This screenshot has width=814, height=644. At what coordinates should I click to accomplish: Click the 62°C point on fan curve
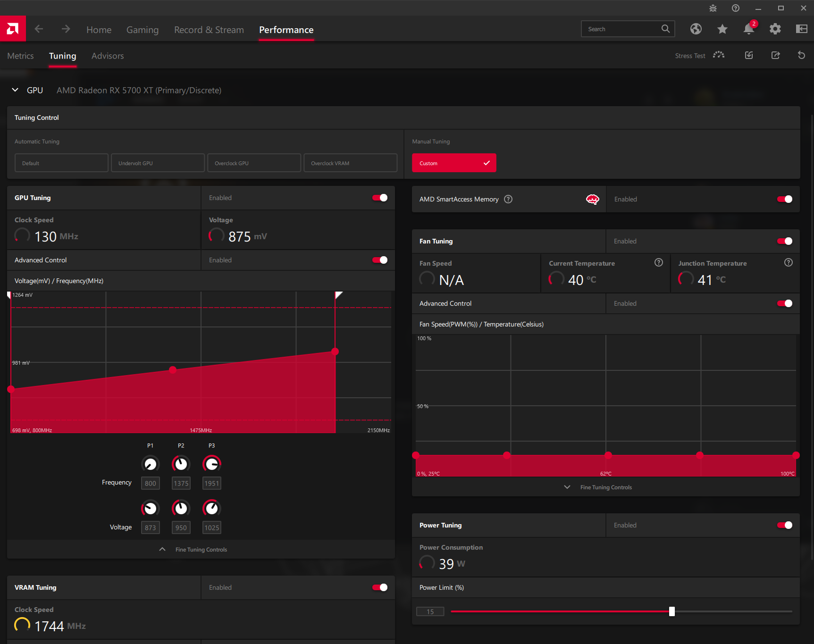608,455
